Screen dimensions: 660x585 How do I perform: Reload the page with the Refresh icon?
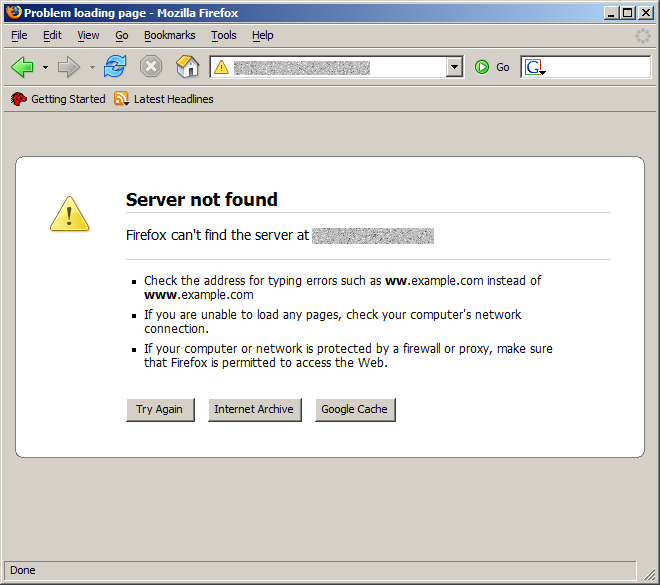[x=115, y=66]
